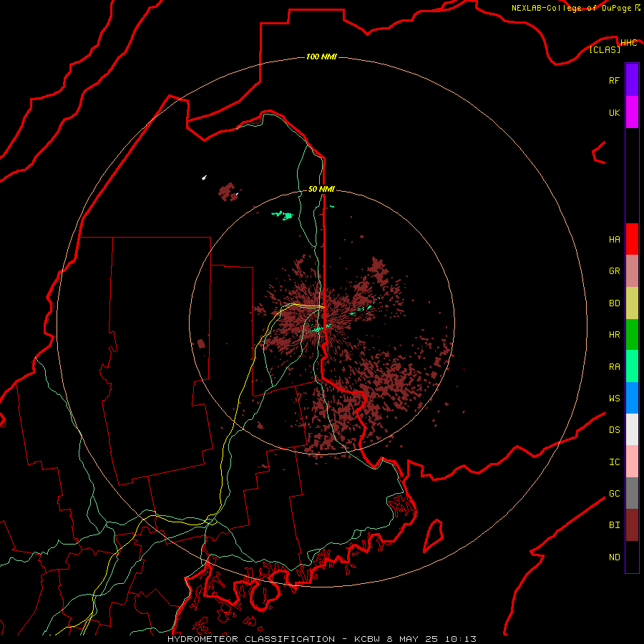Click the '50 NMI' range ring label
644x644 pixels.
coord(321,189)
